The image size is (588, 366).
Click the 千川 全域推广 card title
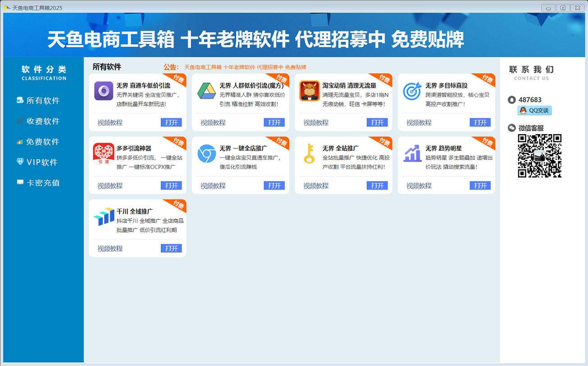point(135,211)
